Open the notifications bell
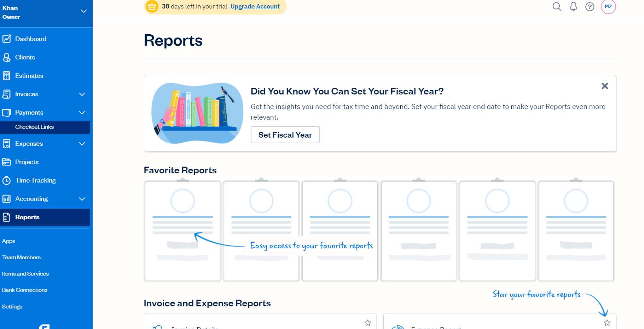The image size is (644, 329). click(573, 6)
